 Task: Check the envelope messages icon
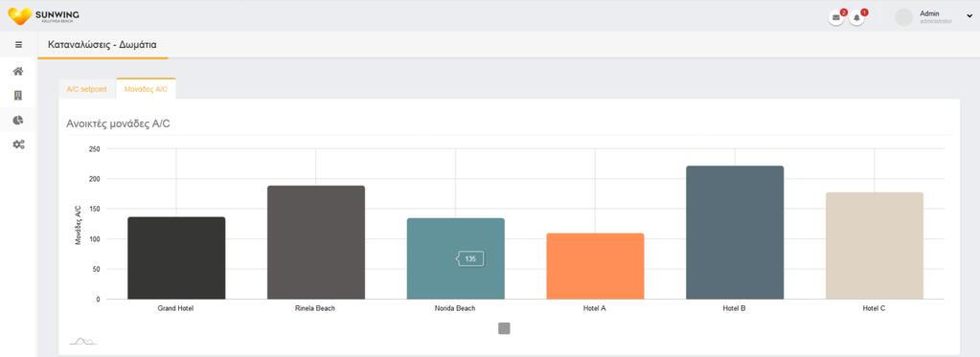836,17
